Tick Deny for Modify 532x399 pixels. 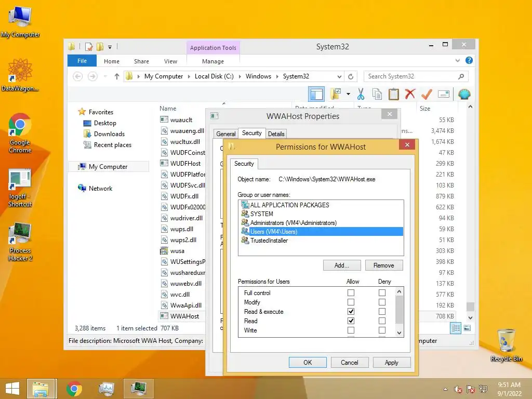coord(382,302)
